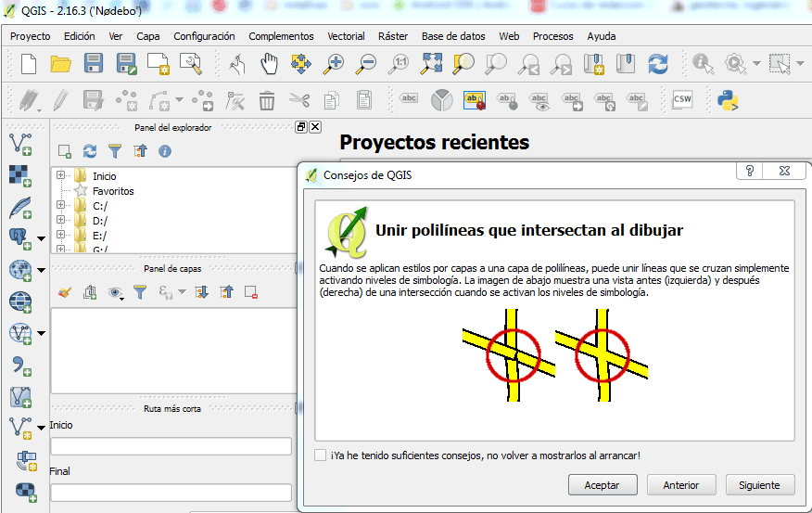Activate the Zoom In tool
The height and width of the screenshot is (513, 812).
pyautogui.click(x=333, y=64)
